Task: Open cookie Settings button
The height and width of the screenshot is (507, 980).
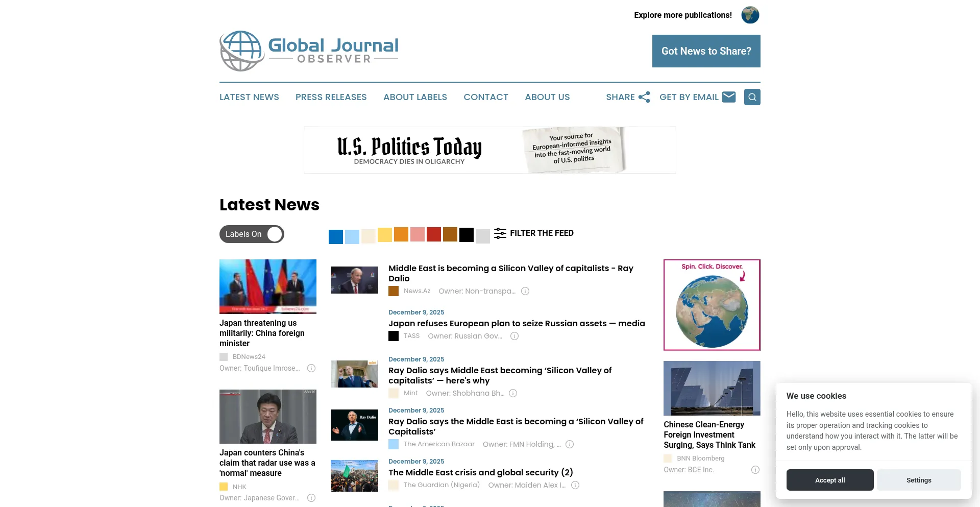Action: pyautogui.click(x=919, y=480)
